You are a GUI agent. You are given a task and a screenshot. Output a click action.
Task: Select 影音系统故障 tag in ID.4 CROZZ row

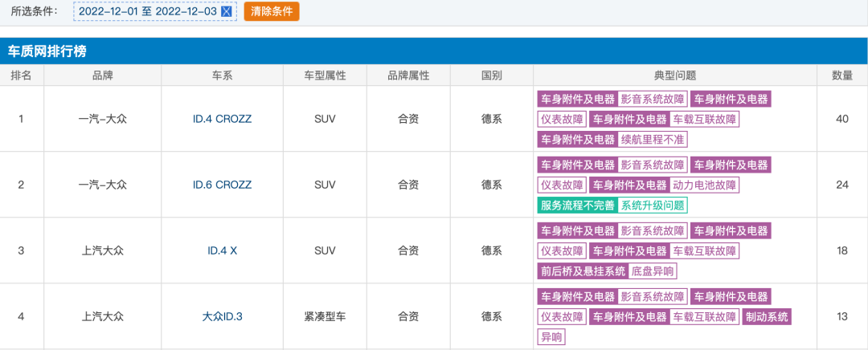pos(653,99)
